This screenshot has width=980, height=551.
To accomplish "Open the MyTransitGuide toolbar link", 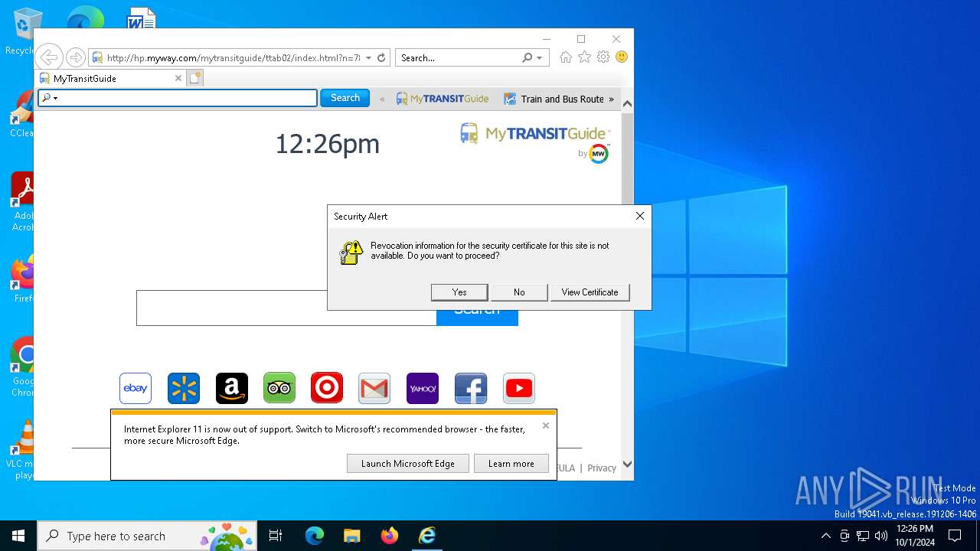I will [x=443, y=99].
